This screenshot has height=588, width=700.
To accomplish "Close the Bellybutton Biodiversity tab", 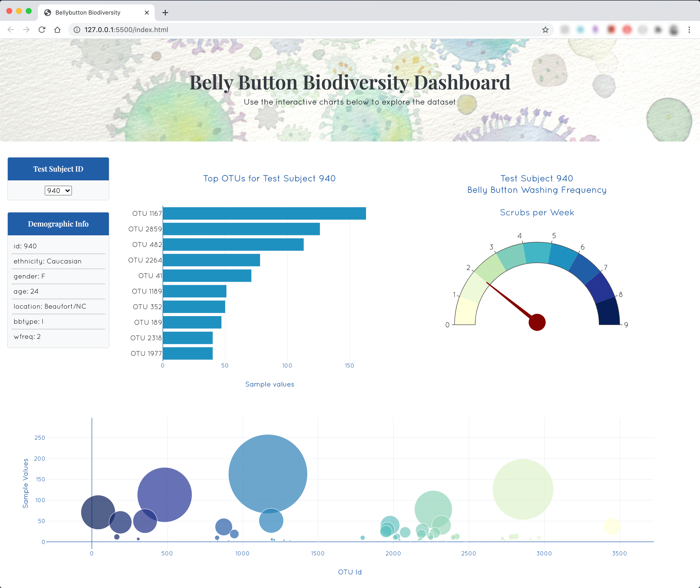I will pyautogui.click(x=147, y=13).
